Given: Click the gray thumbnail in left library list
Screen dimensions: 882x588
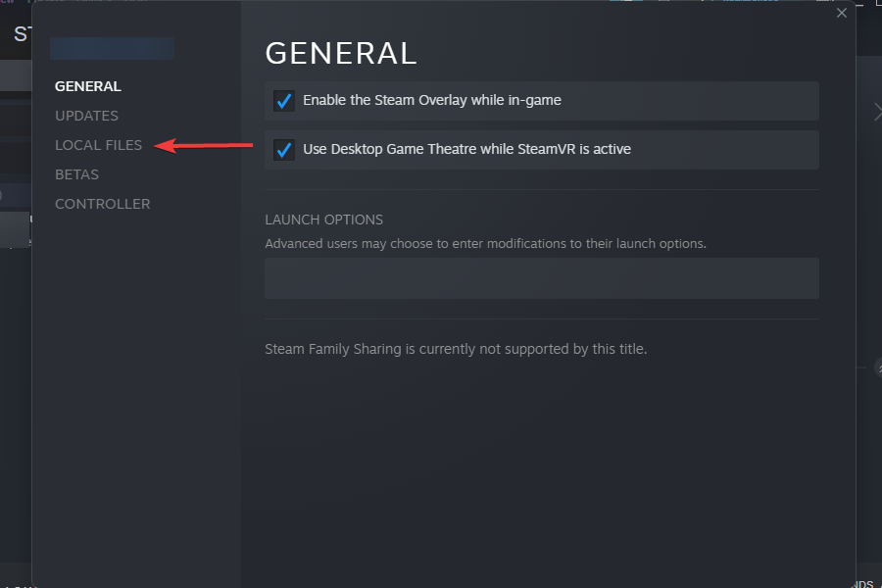Looking at the screenshot, I should coord(15,229).
